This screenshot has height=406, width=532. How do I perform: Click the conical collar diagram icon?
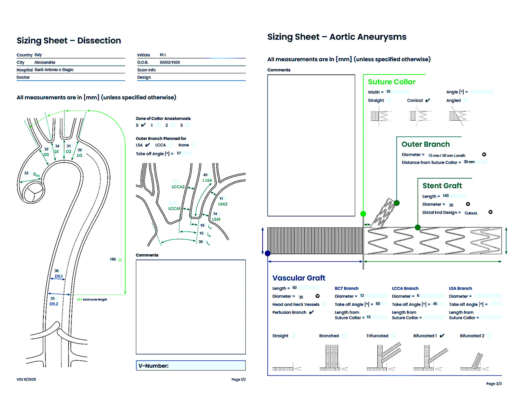click(420, 116)
